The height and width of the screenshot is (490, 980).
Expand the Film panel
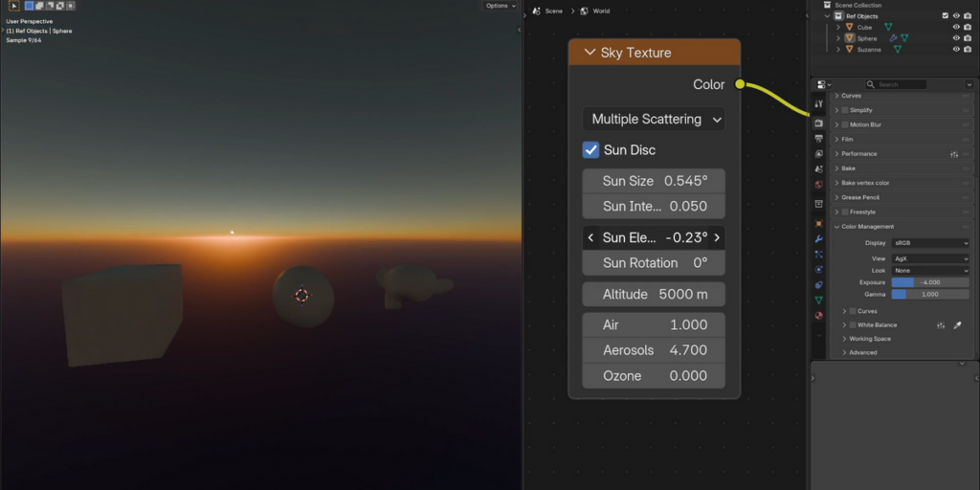[x=836, y=140]
